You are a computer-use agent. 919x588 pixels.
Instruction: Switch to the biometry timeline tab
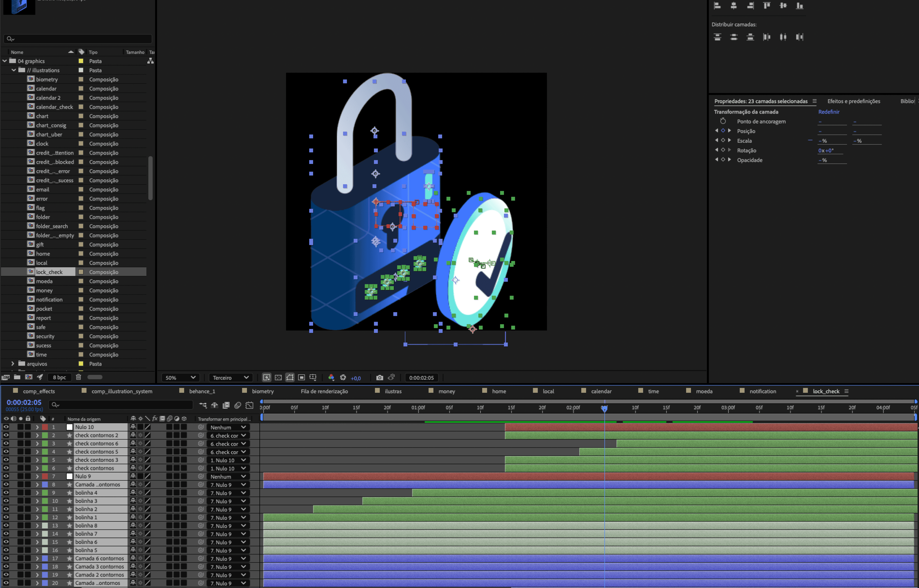pyautogui.click(x=262, y=391)
